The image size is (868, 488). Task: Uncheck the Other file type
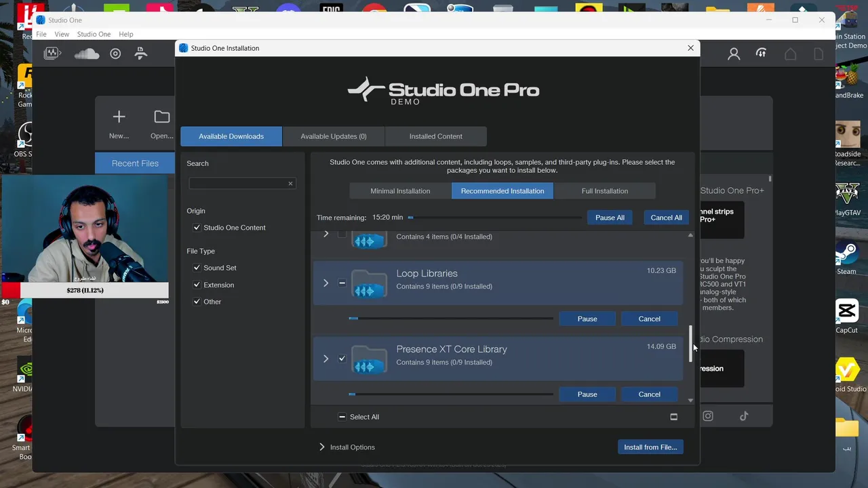(197, 302)
